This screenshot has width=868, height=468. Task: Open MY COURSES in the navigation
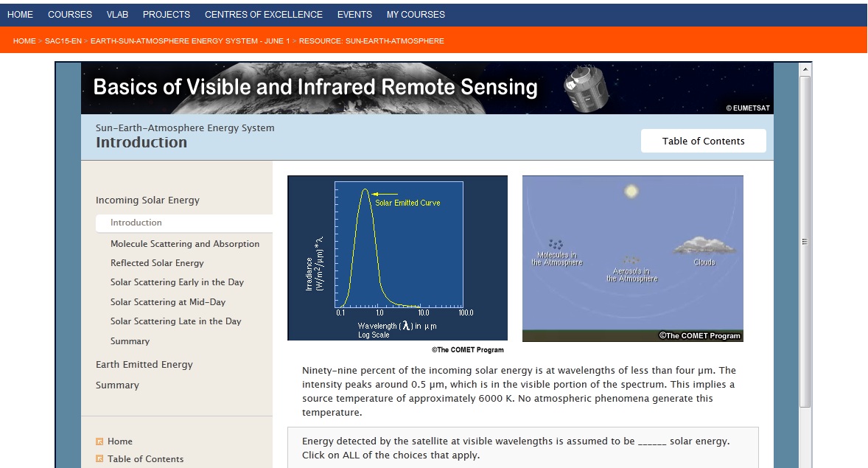[x=416, y=15]
